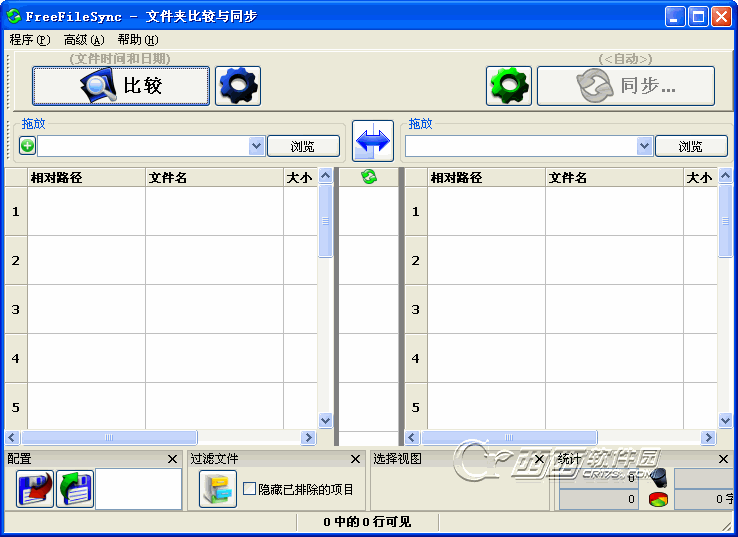Close the 配置 panel
The image size is (738, 537).
[172, 459]
